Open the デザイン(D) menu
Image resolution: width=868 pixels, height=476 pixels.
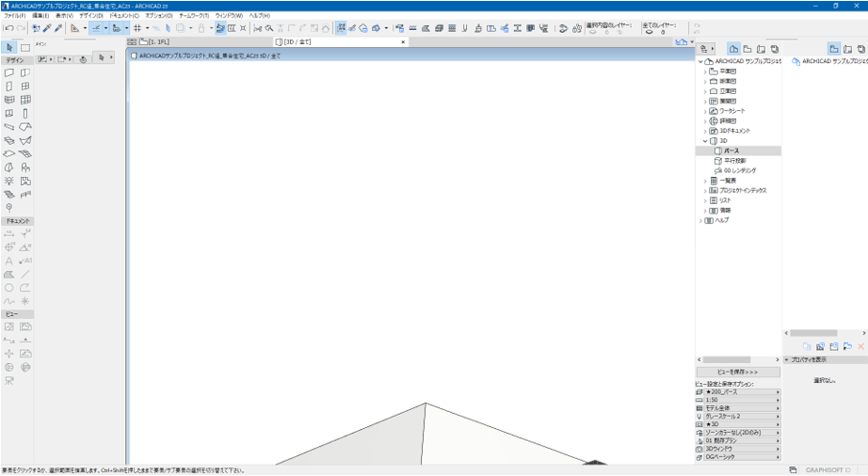click(91, 16)
